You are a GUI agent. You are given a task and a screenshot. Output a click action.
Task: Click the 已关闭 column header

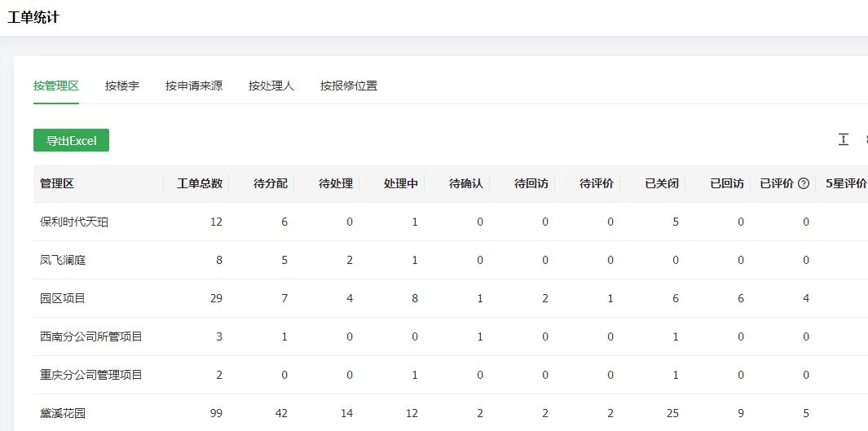[x=662, y=183]
